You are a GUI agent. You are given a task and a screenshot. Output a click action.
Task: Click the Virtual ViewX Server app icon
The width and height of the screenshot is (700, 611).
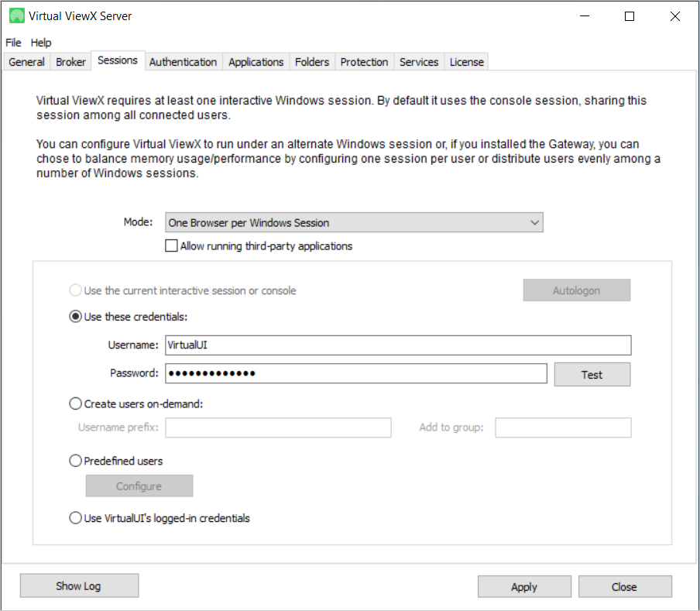pyautogui.click(x=16, y=15)
